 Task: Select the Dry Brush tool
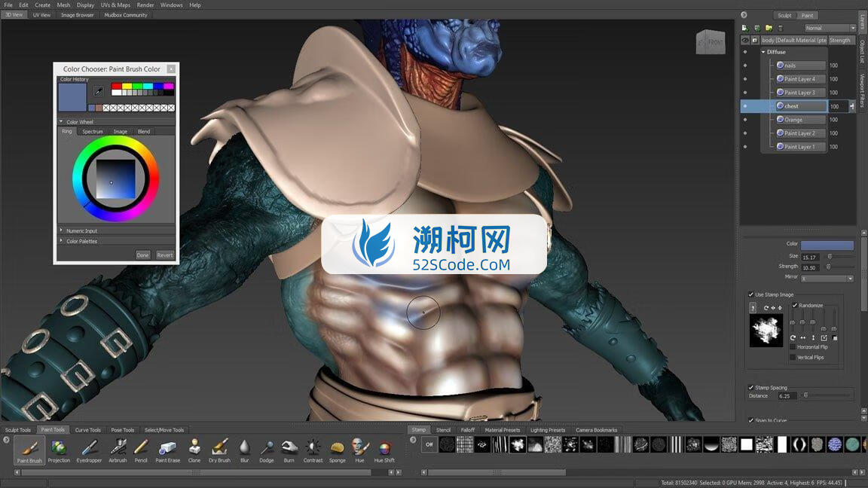[x=219, y=450]
